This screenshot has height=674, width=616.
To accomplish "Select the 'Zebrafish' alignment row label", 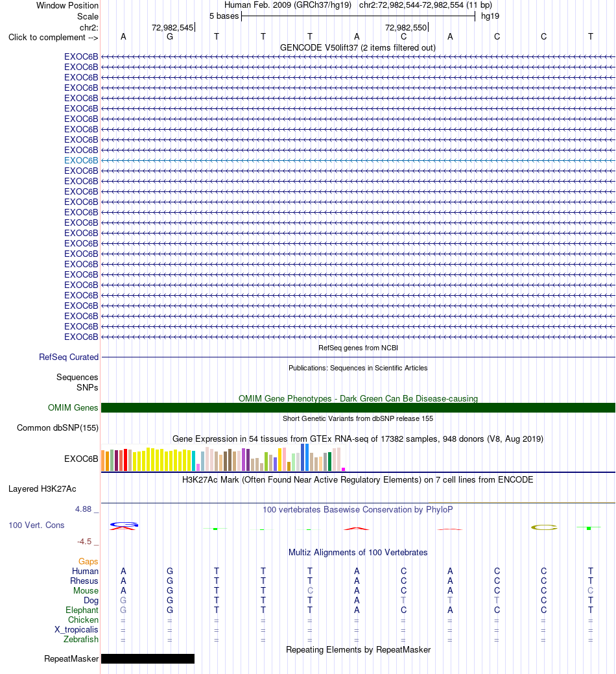I will [81, 639].
